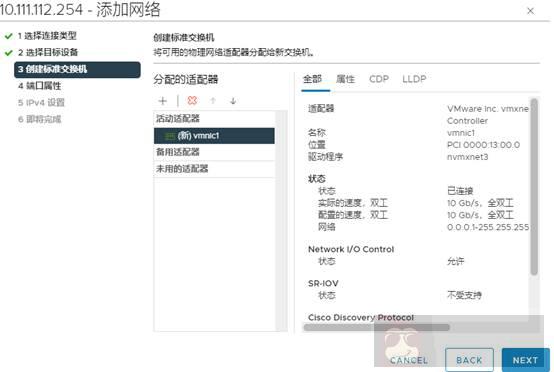Click the green check icon beside step 1

click(8, 36)
